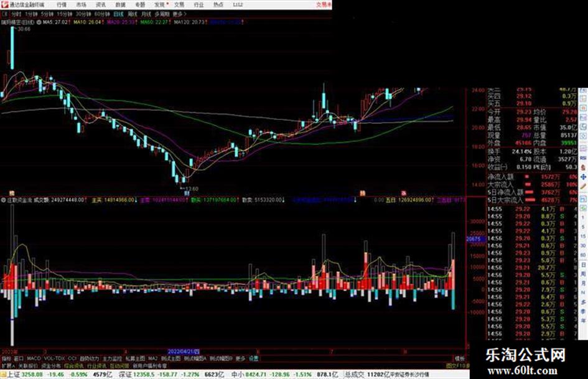Open the 资讯 menu
This screenshot has height=379, width=588.
(101, 5)
